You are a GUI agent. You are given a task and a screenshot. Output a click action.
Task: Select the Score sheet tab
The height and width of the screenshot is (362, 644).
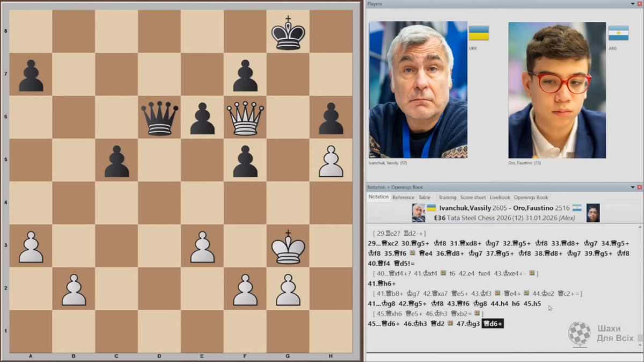pos(473,197)
